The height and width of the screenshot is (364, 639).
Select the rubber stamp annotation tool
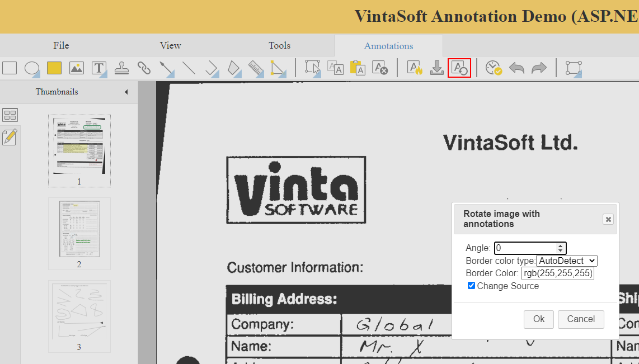click(x=121, y=68)
